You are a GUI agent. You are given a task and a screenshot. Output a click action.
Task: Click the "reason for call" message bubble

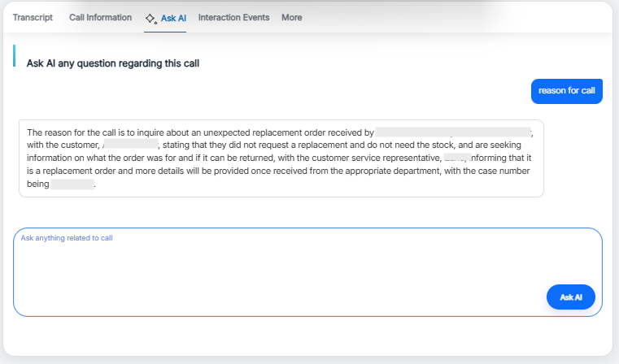[x=566, y=91]
